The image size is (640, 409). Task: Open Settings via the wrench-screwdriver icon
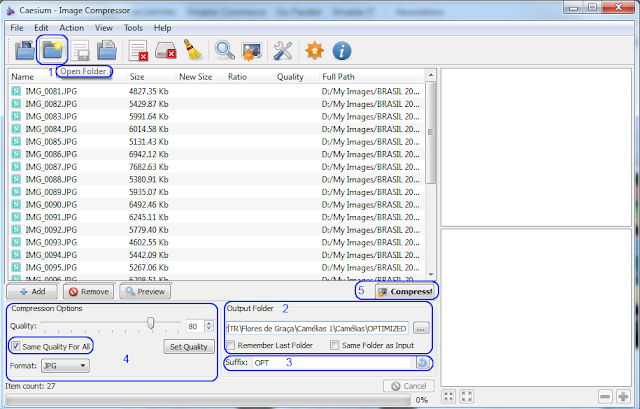(282, 51)
